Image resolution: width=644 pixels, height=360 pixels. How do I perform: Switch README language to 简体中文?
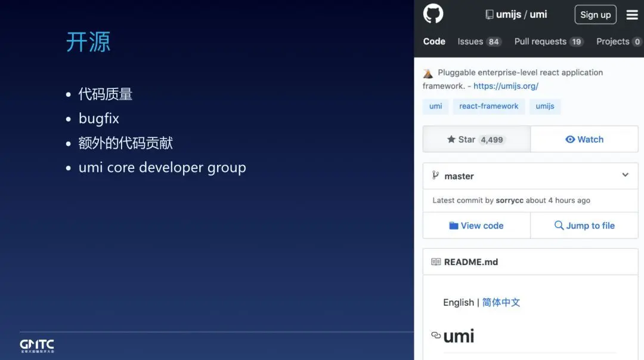[x=501, y=303]
